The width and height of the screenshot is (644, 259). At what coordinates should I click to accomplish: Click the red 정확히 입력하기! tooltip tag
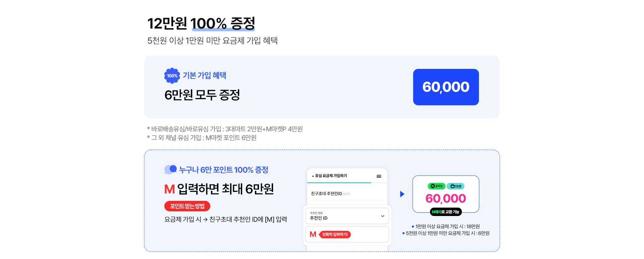[335, 234]
